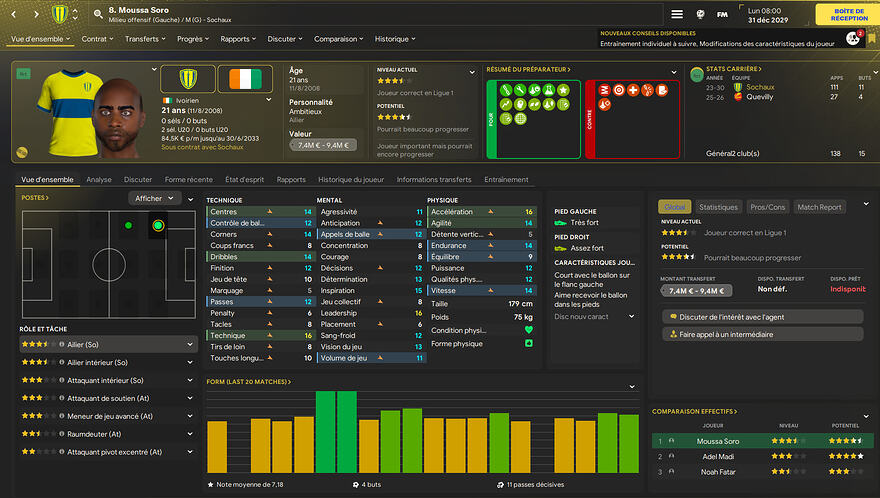This screenshot has height=498, width=880.
Task: Go back with the left arrow
Action: tap(11, 15)
